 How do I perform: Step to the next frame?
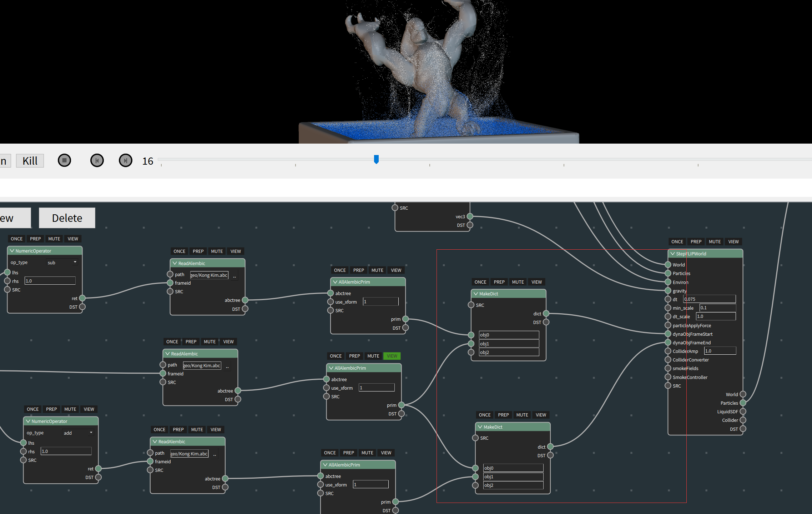(x=125, y=160)
